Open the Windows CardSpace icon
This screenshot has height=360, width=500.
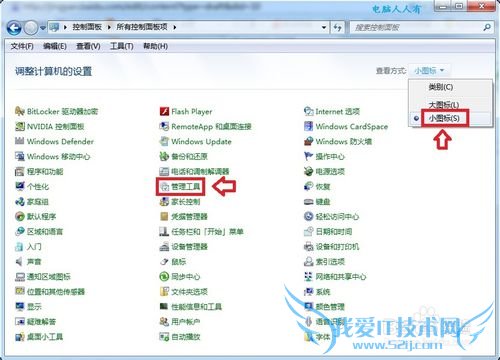pyautogui.click(x=309, y=126)
